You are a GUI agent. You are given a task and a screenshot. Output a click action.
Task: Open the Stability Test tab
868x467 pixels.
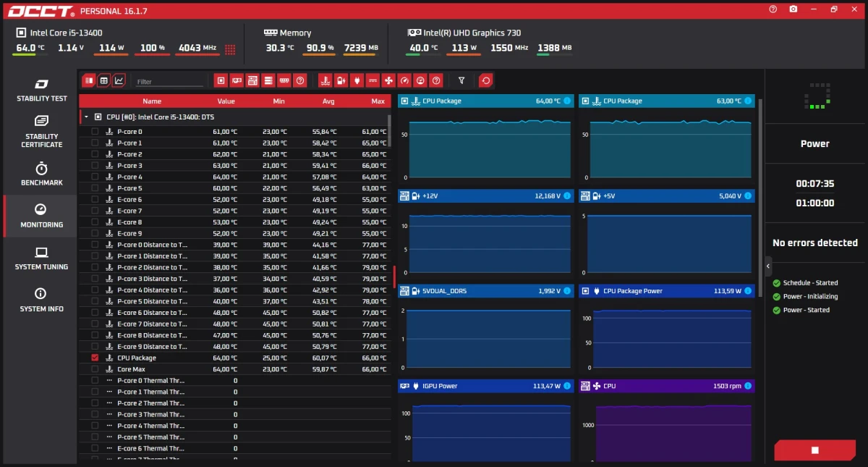coord(41,89)
